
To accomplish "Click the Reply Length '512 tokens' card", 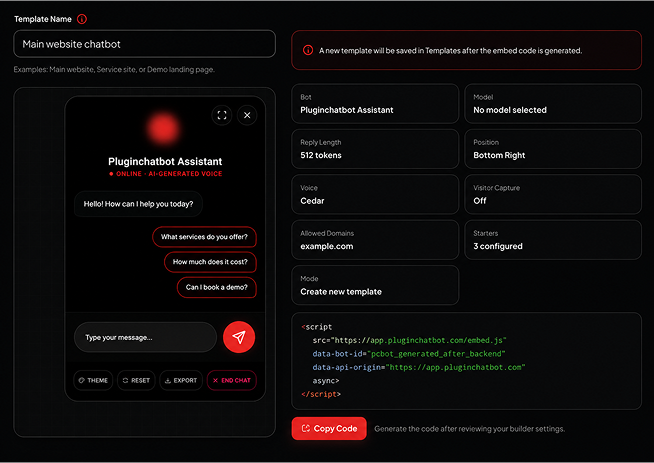I will (375, 149).
